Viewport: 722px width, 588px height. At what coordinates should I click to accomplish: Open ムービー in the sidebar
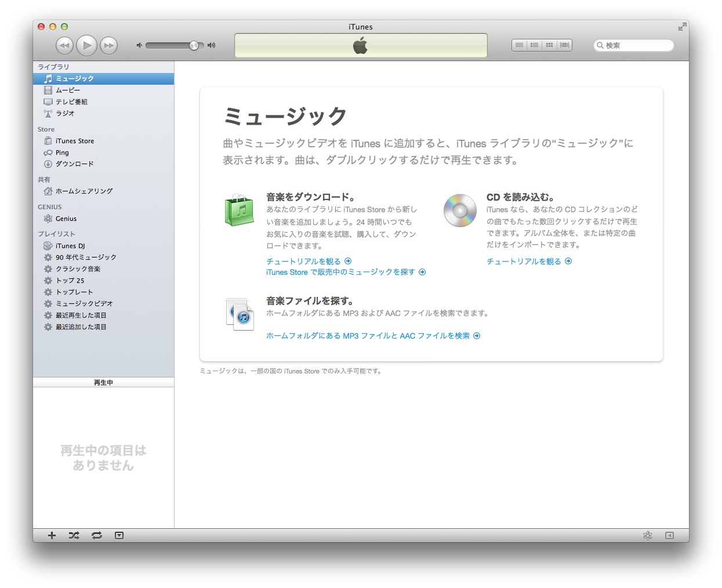pos(103,90)
